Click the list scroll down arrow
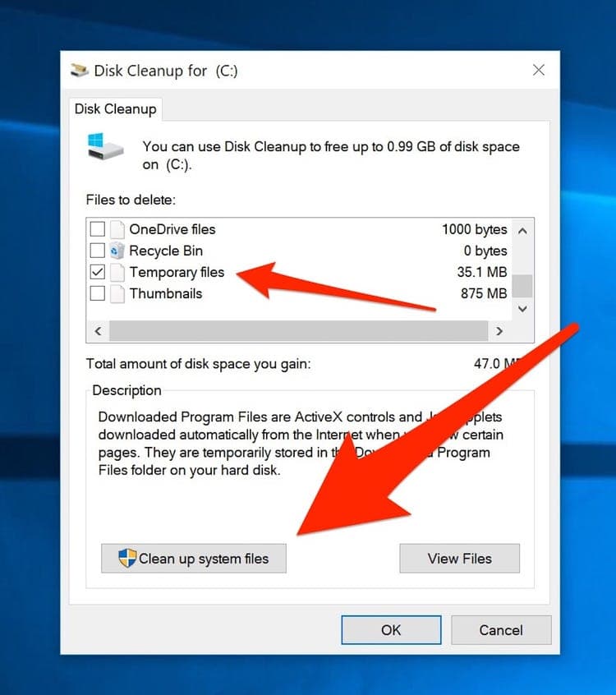This screenshot has height=695, width=616. [x=522, y=309]
